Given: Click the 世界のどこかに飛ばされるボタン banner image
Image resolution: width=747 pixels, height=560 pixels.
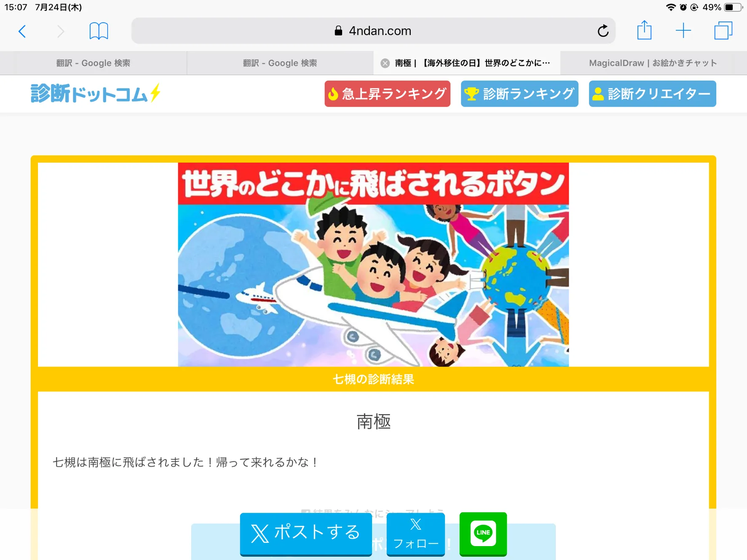Looking at the screenshot, I should [373, 265].
